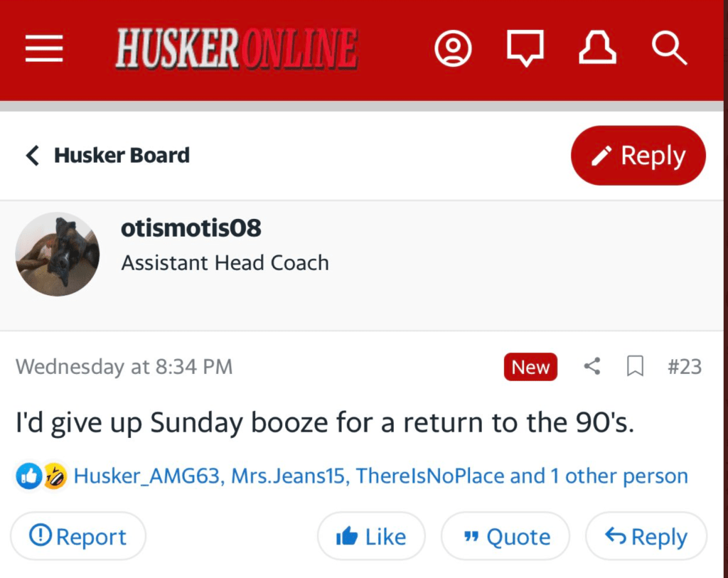This screenshot has height=578, width=728.
Task: Open post number #23 permalink
Action: tap(684, 367)
